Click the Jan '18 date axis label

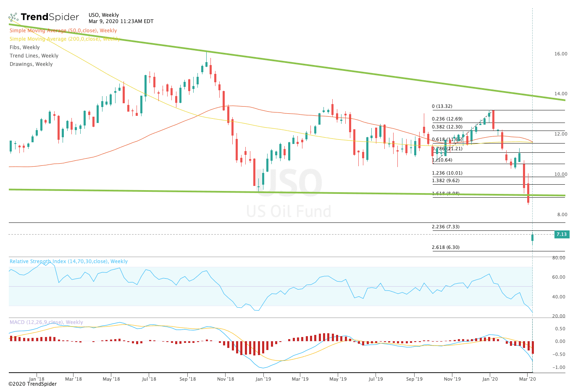[37, 379]
